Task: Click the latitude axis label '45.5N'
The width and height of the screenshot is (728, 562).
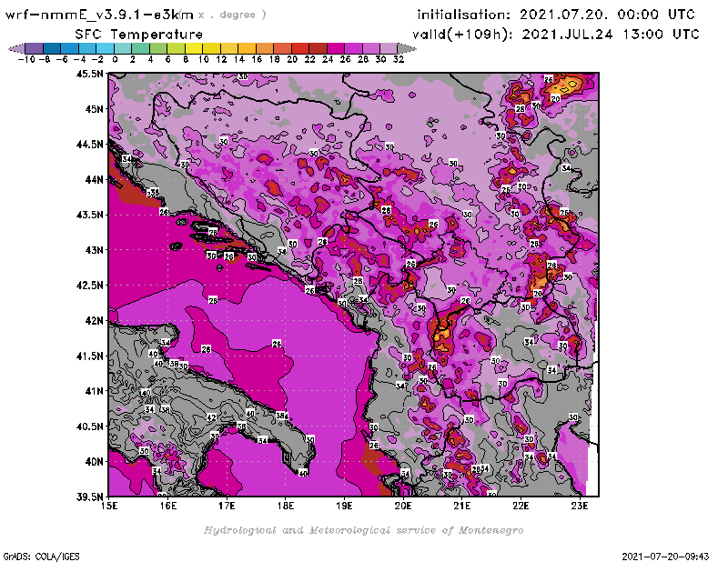Action: click(90, 74)
